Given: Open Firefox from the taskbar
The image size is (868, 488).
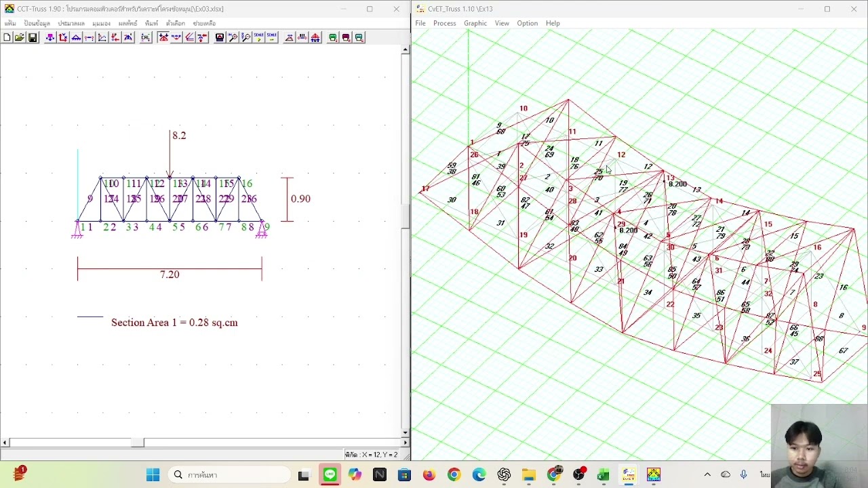Looking at the screenshot, I should coord(429,475).
